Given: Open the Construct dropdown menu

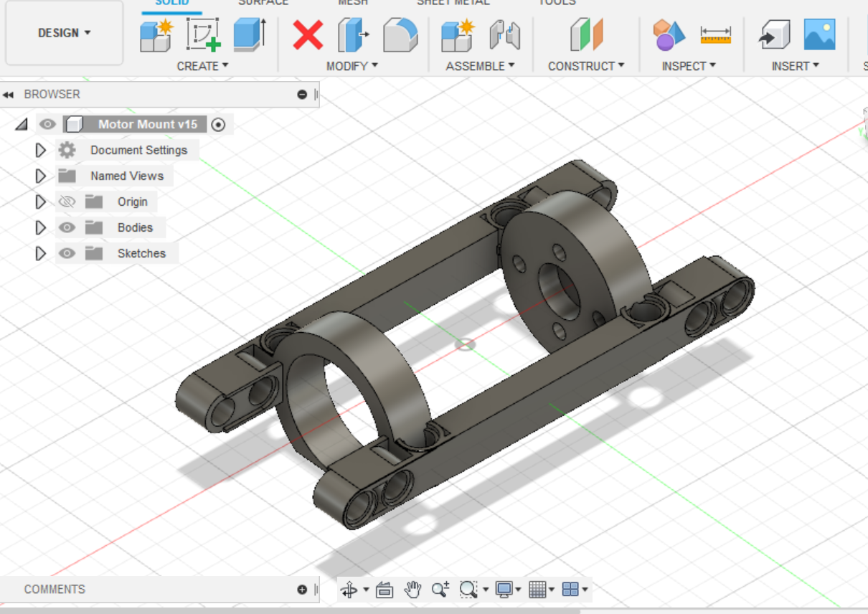Looking at the screenshot, I should point(586,66).
